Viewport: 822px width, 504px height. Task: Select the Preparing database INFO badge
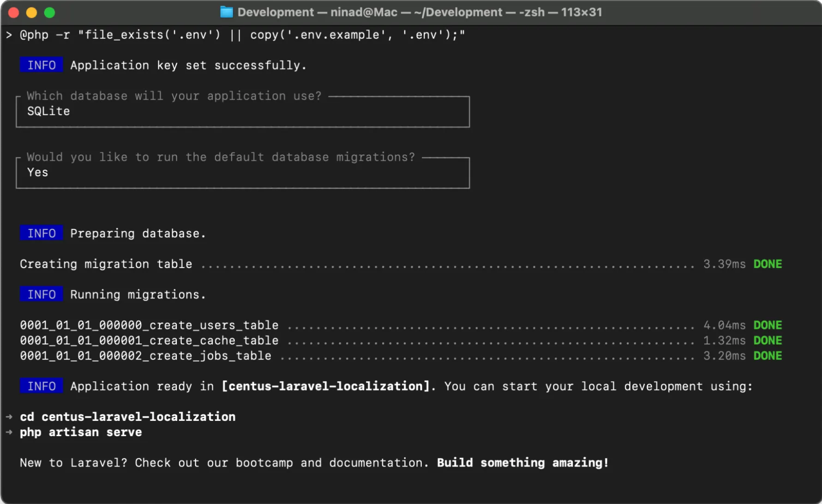(41, 233)
